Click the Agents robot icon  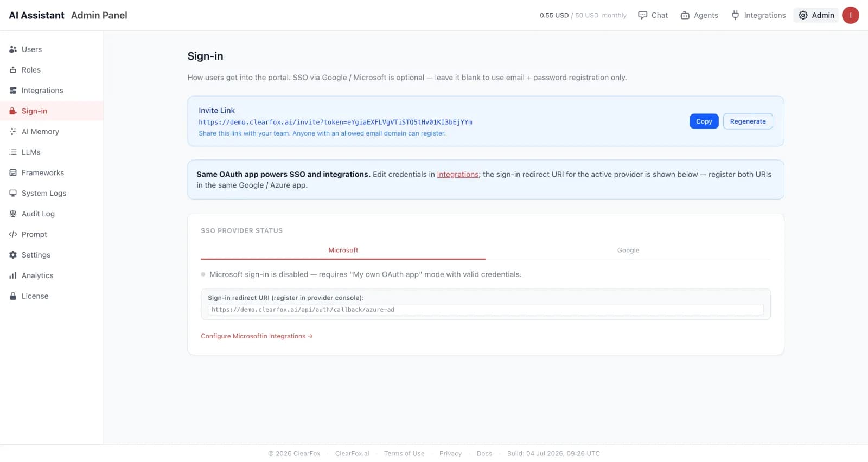pos(685,15)
